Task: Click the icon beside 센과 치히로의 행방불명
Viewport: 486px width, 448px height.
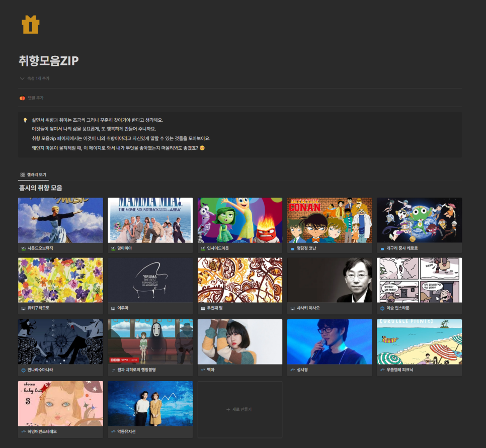Action: coord(113,370)
